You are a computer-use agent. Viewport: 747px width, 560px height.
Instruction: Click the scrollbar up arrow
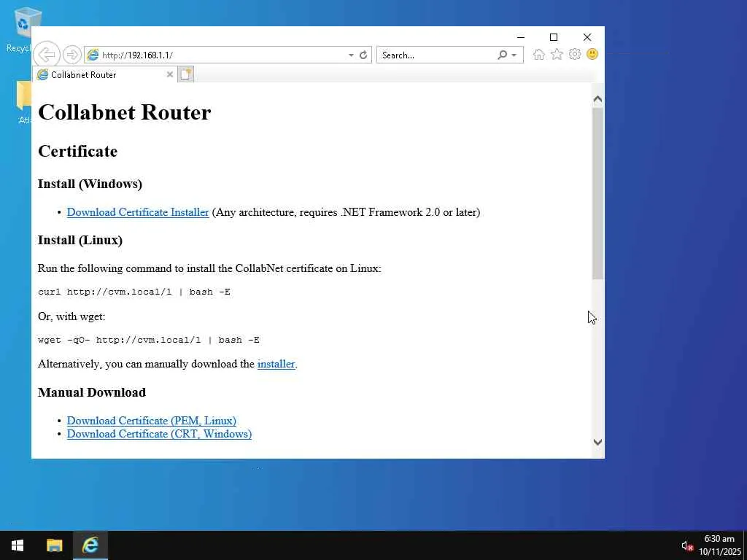pyautogui.click(x=597, y=99)
